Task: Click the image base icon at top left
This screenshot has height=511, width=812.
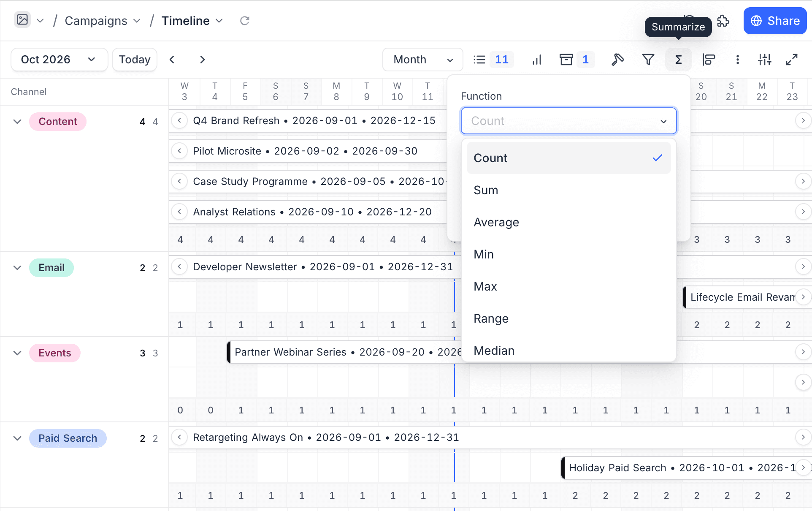Action: [22, 20]
